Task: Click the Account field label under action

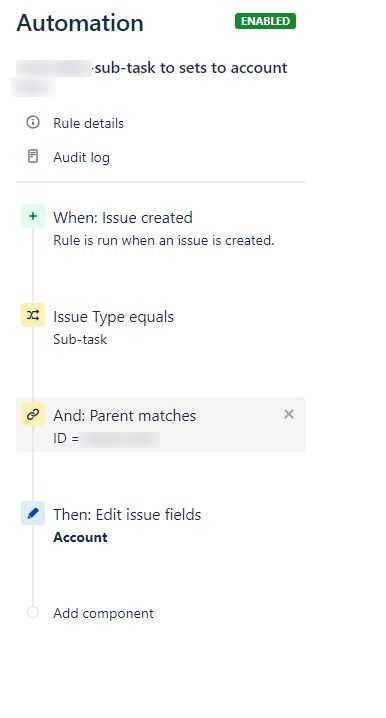Action: click(x=81, y=537)
